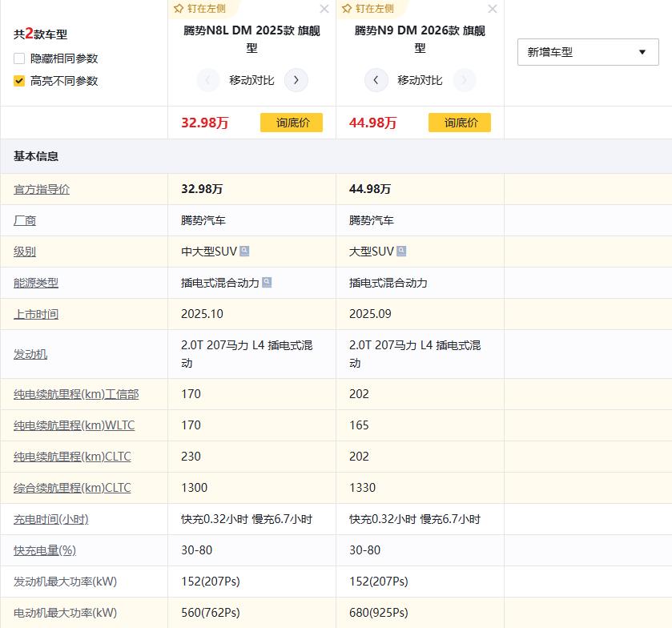Click the right arrow beside N9's 移动对比
This screenshot has height=628, width=672.
click(x=464, y=80)
